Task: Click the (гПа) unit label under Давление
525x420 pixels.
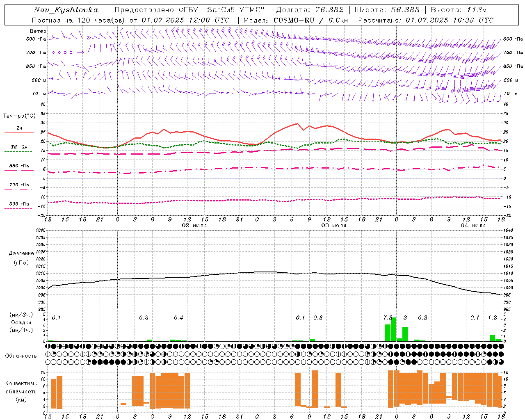Action: (x=21, y=263)
